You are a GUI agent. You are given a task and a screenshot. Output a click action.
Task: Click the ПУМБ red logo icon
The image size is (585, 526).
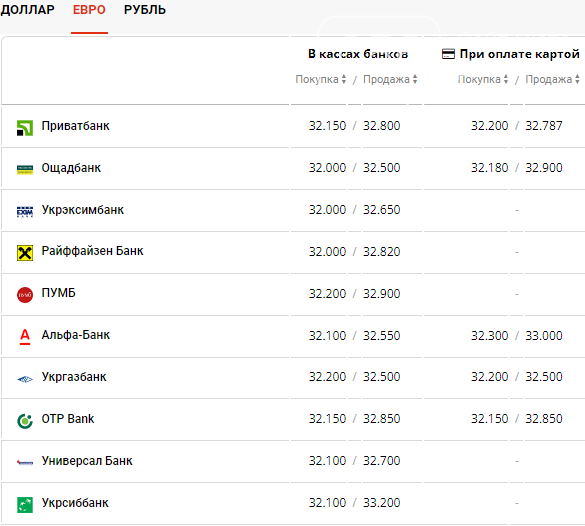[25, 295]
